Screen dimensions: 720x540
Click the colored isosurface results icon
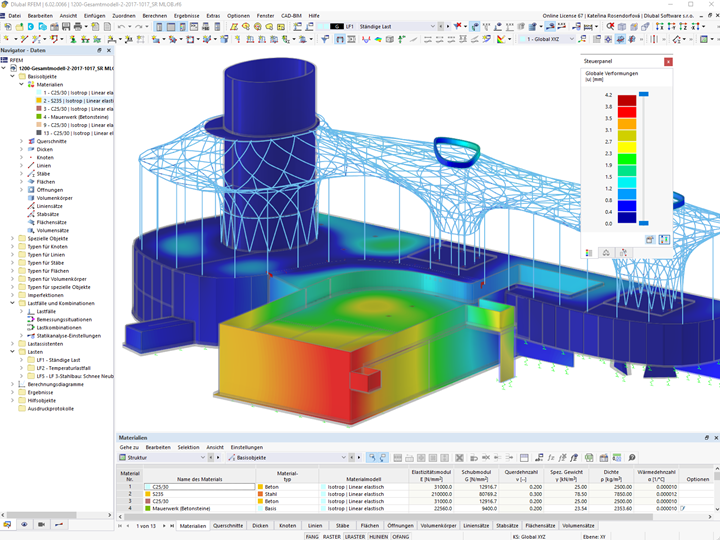[x=378, y=39]
